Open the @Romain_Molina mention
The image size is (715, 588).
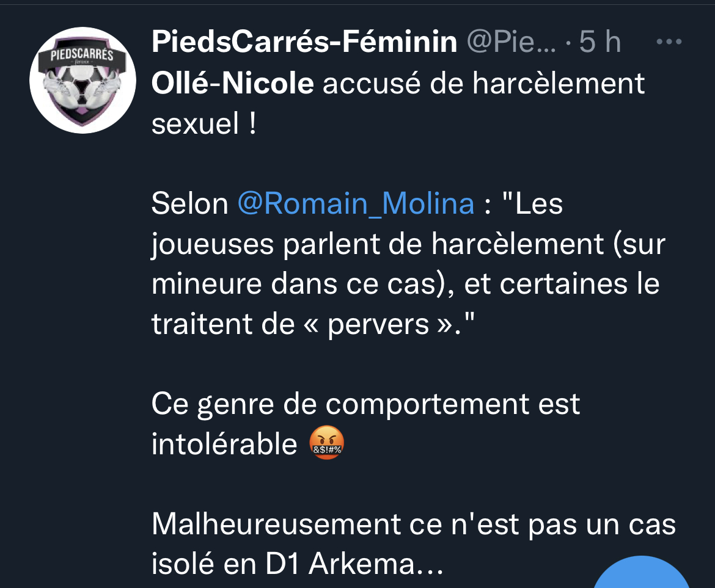point(356,203)
